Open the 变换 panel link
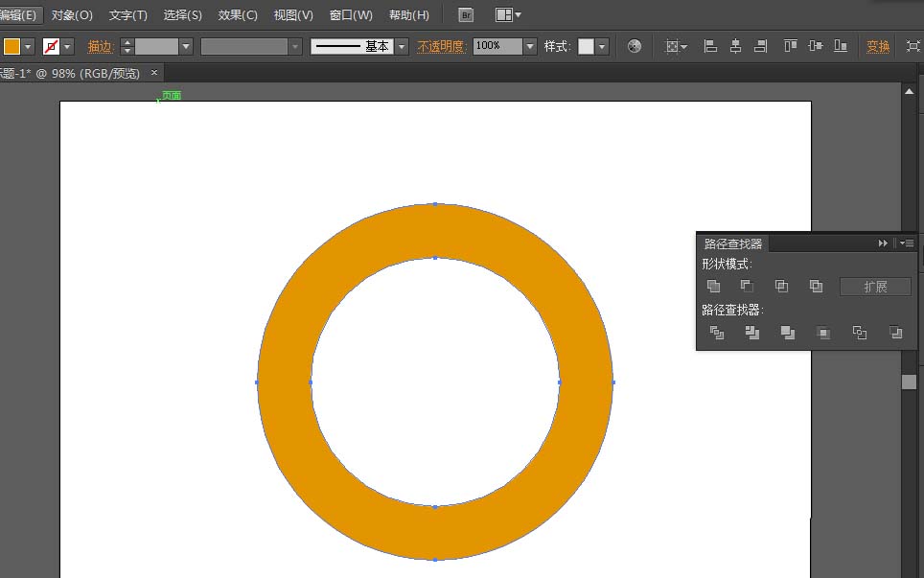The width and height of the screenshot is (924, 578). [877, 45]
